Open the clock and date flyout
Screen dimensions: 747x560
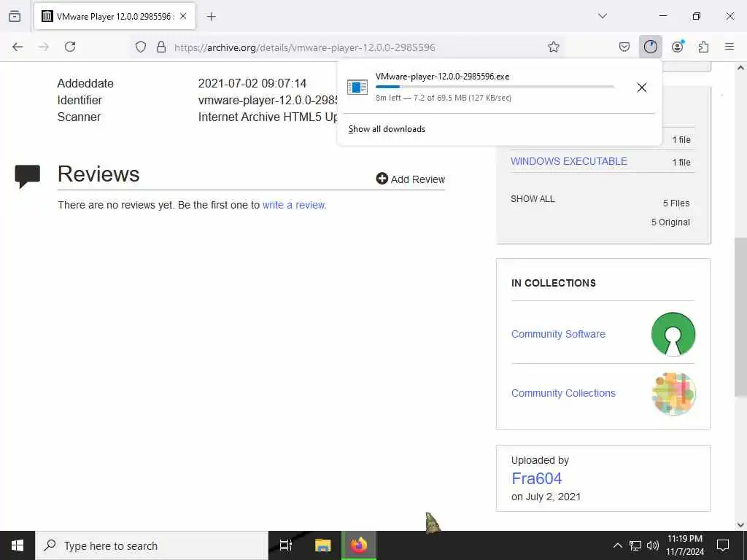coord(684,545)
